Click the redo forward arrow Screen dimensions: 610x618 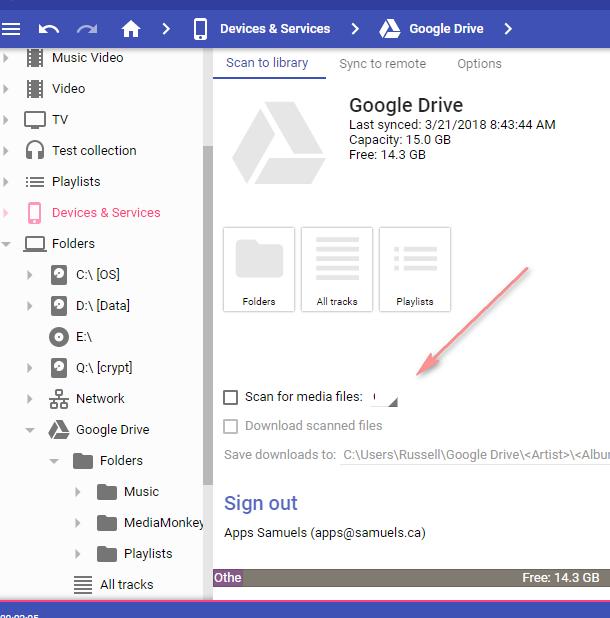pyautogui.click(x=87, y=29)
